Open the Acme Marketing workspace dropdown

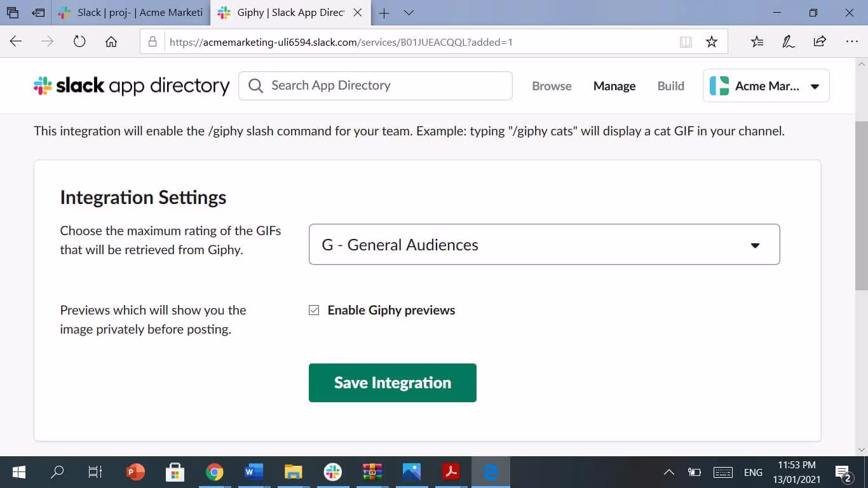(766, 86)
